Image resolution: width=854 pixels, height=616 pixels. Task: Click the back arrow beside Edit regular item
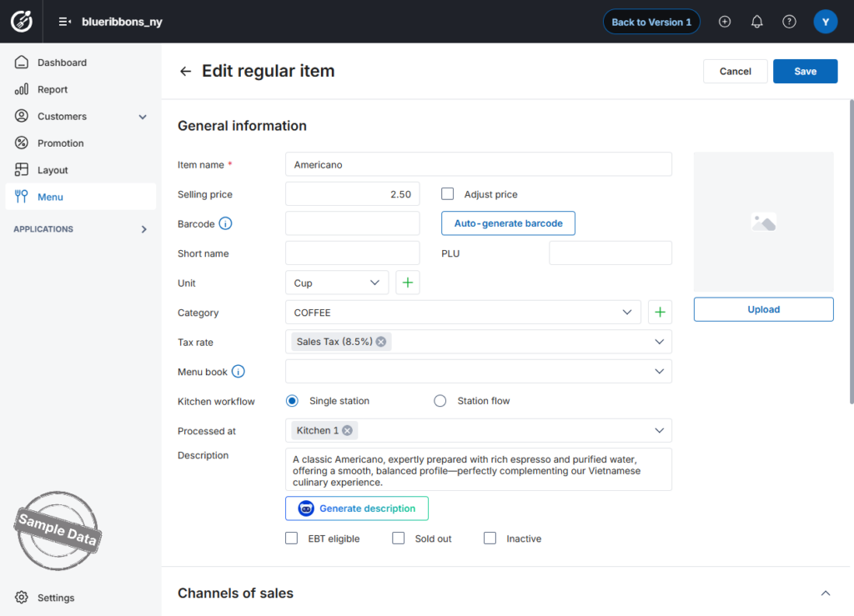(186, 72)
